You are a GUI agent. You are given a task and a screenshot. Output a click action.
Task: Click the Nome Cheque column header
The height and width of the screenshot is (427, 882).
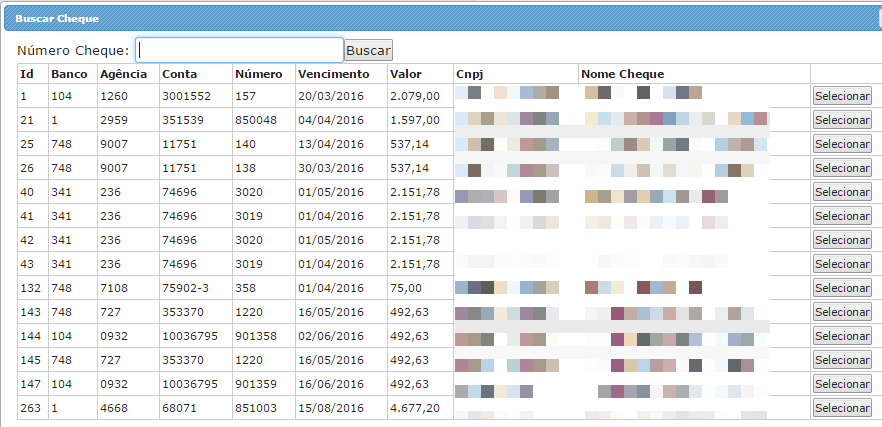tap(622, 74)
